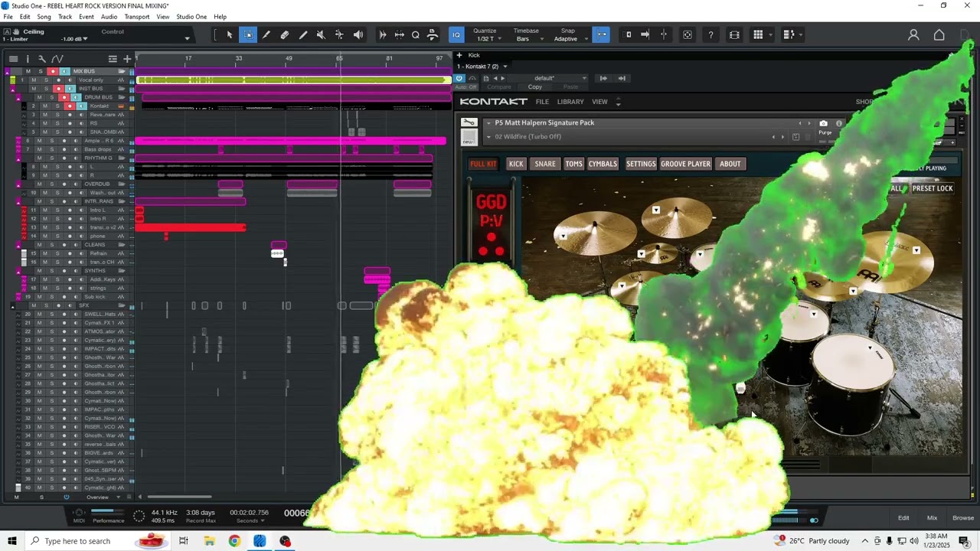980x551 pixels.
Task: Open the Kontakt LIBRARY menu
Action: click(570, 102)
